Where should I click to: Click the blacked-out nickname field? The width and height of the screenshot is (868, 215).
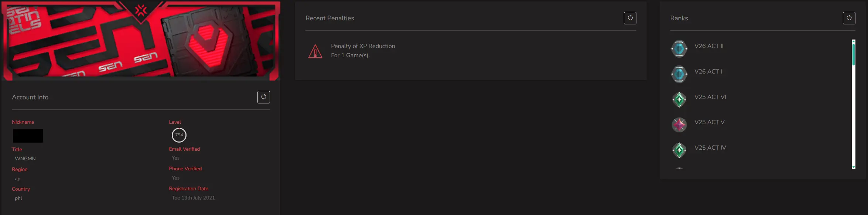[28, 136]
